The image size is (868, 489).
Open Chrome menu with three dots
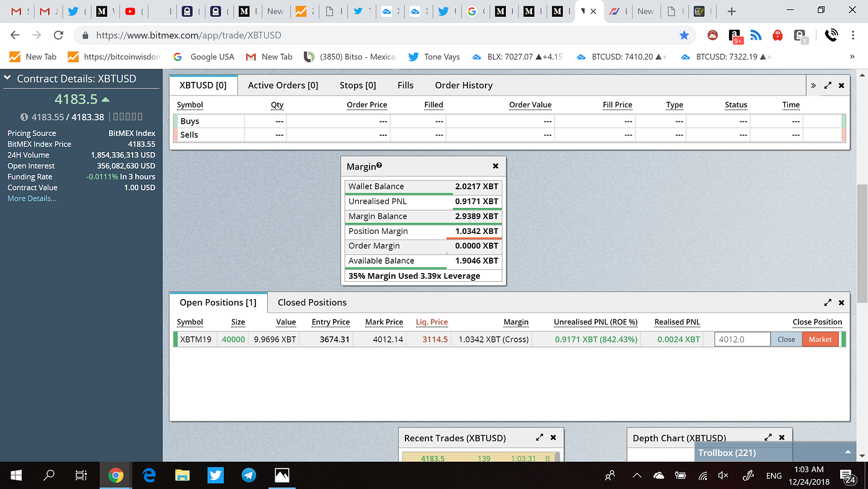[854, 35]
